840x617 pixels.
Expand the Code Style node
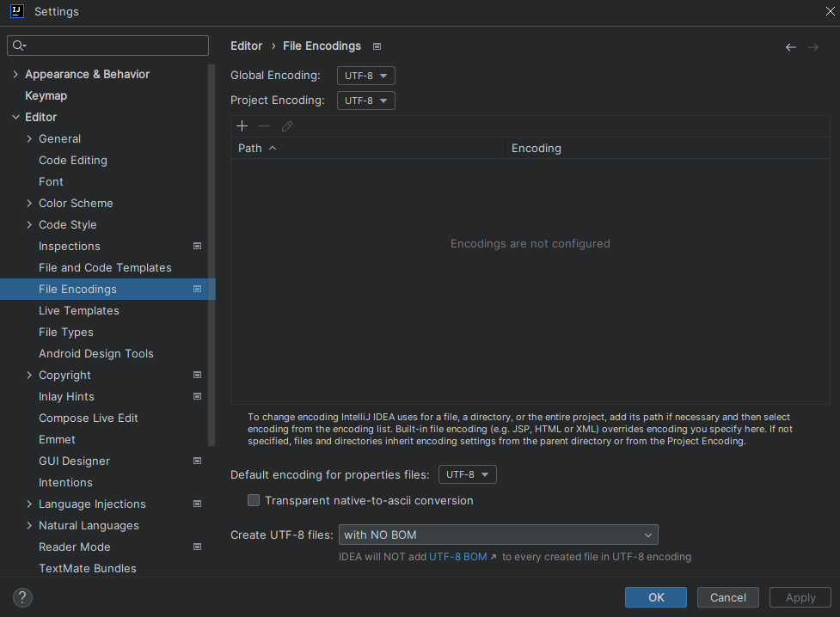pyautogui.click(x=29, y=224)
